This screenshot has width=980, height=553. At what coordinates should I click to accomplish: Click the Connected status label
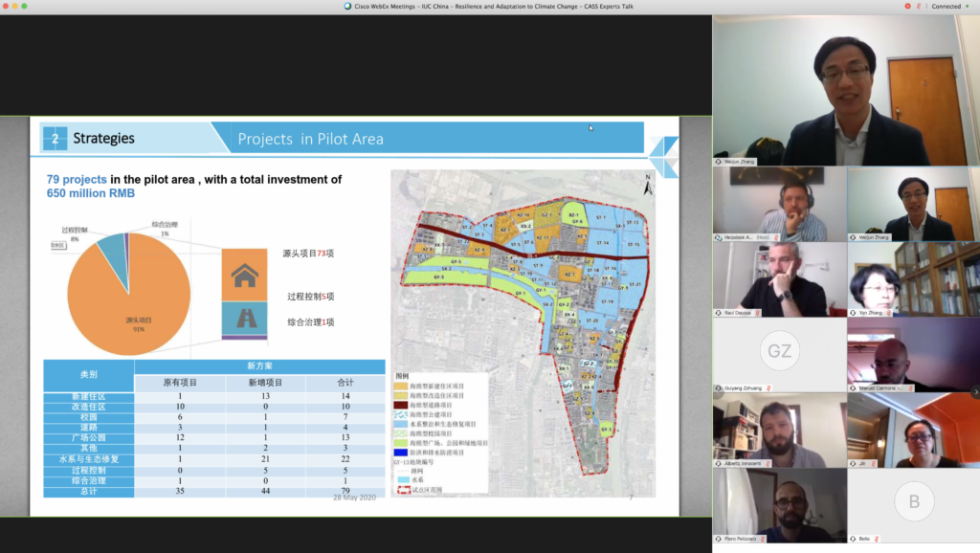947,6
